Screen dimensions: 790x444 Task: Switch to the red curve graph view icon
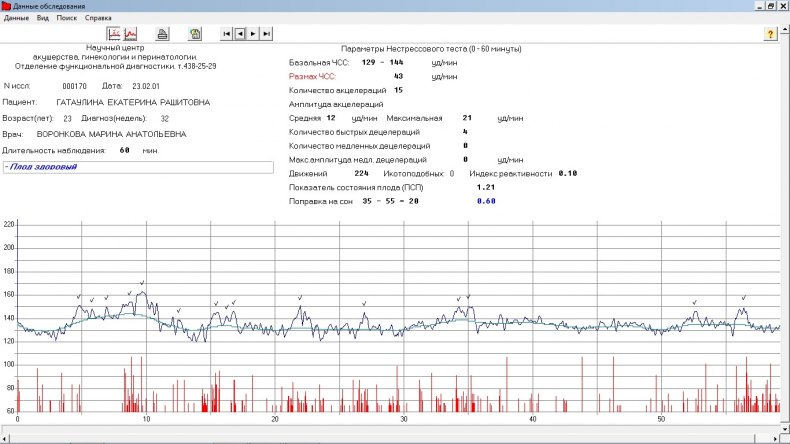130,34
